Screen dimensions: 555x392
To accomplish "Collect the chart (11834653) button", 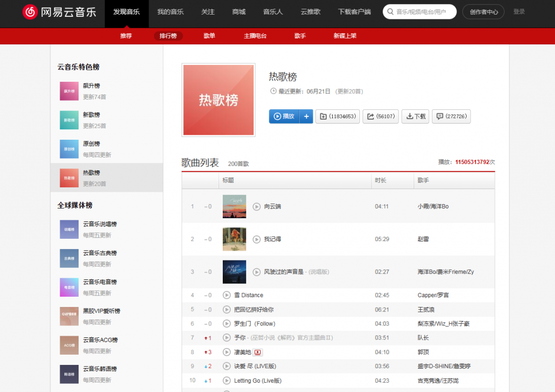I will click(x=338, y=116).
